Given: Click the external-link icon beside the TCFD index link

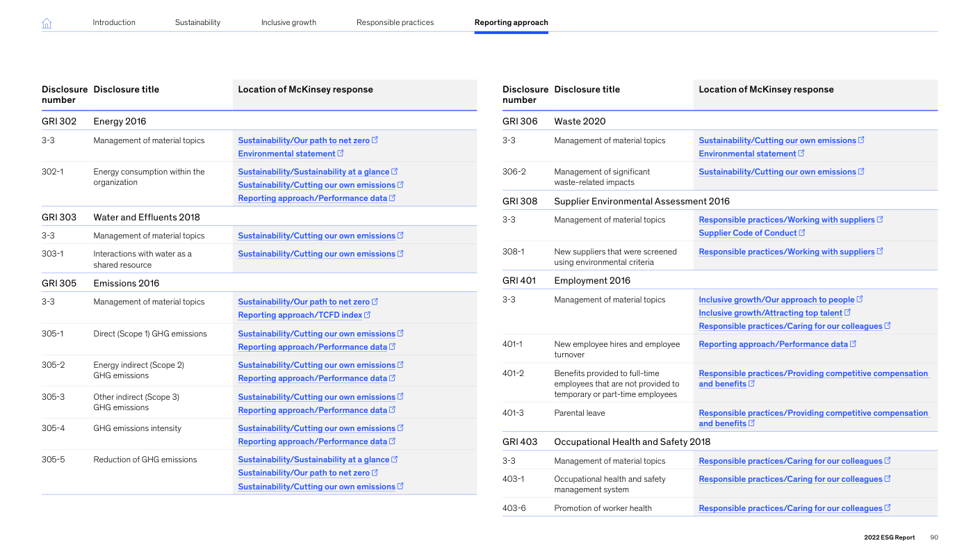Looking at the screenshot, I should tap(367, 315).
